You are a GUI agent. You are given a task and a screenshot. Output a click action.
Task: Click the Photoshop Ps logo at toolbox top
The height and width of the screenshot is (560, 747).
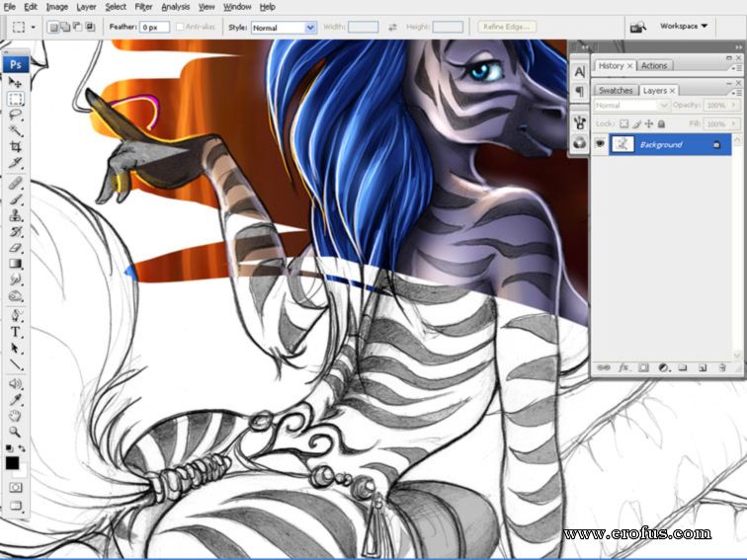[x=15, y=64]
